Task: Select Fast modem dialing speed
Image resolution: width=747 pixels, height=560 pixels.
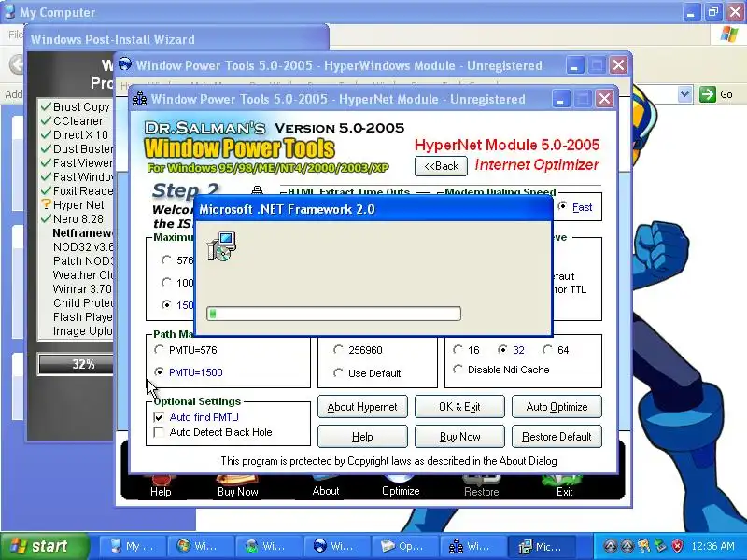Action: click(563, 206)
